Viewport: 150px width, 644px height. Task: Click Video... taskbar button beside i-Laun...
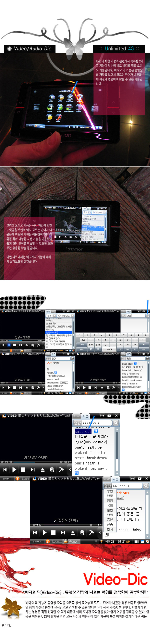point(71,541)
